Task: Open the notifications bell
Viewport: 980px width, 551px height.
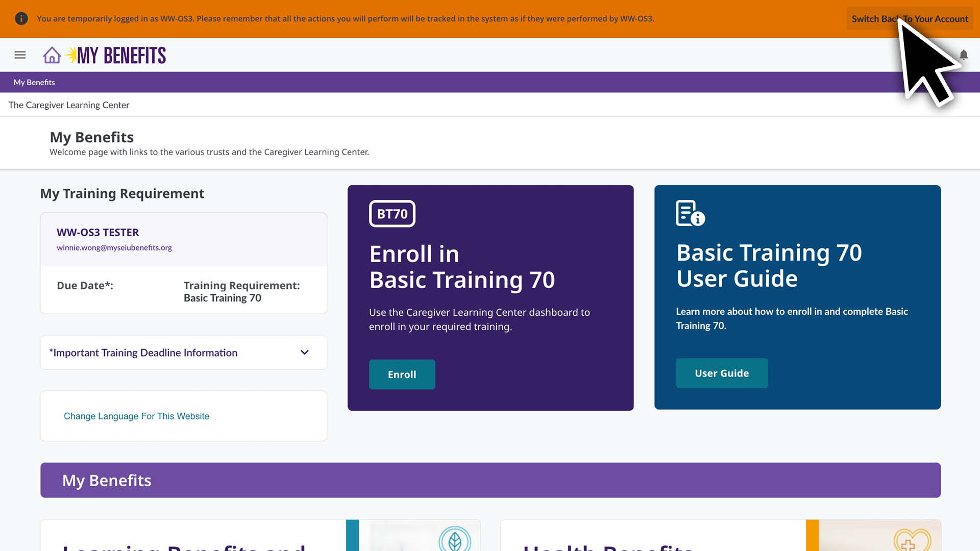Action: (x=963, y=55)
